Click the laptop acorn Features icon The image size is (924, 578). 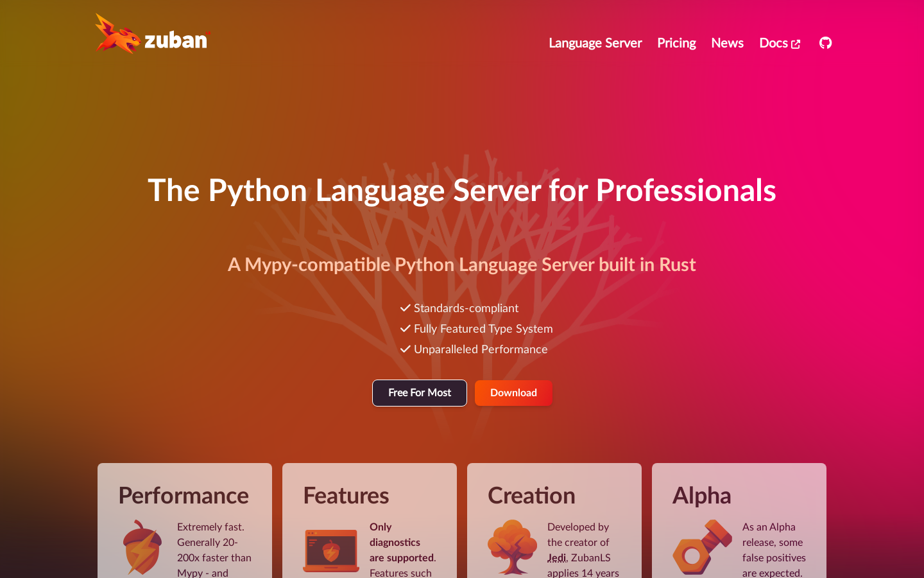pos(331,551)
